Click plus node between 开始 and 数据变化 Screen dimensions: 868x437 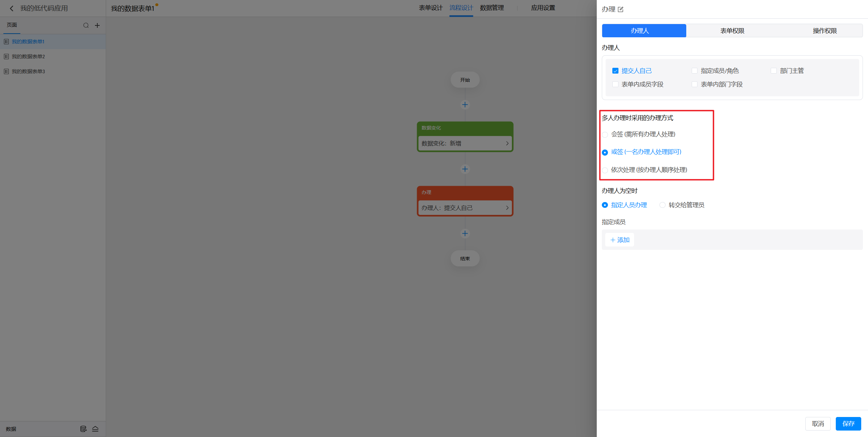tap(465, 105)
